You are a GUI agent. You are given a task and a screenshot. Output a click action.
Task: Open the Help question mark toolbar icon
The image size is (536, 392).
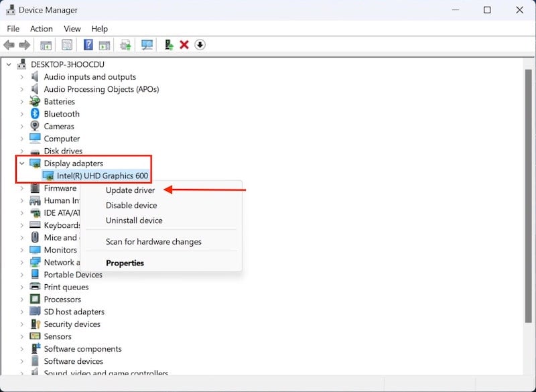click(88, 45)
